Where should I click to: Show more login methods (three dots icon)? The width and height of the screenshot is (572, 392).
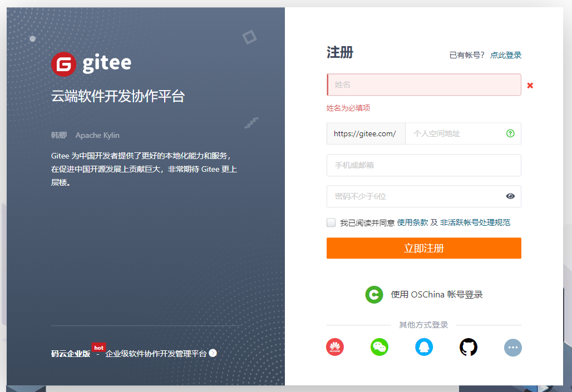click(513, 348)
